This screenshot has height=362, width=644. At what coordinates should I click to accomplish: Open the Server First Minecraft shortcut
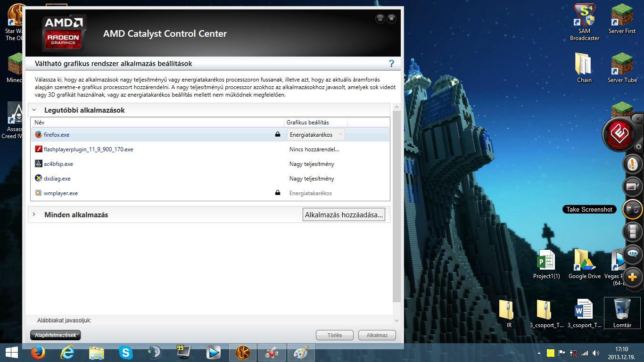[x=622, y=19]
